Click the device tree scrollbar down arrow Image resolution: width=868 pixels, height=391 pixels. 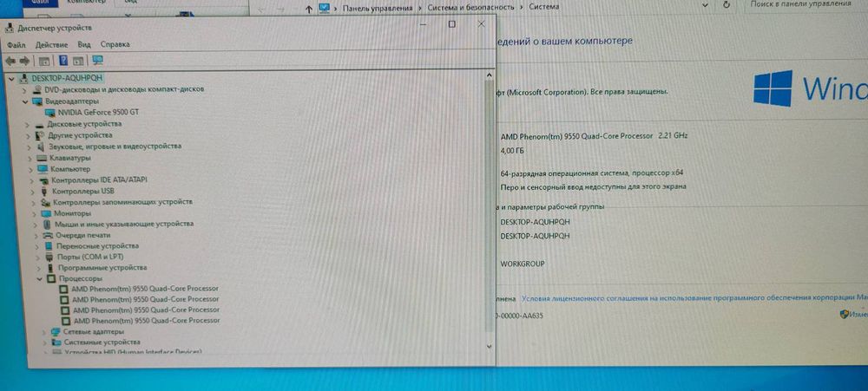tap(489, 346)
